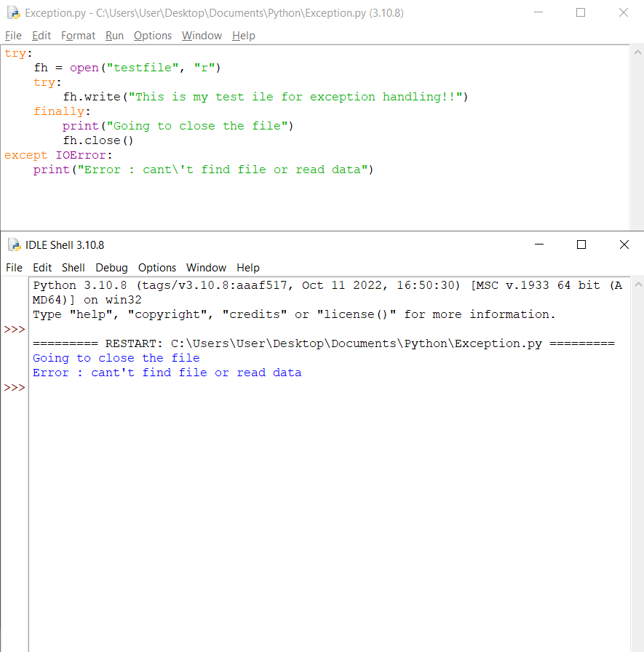This screenshot has height=652, width=644.
Task: Click the 'except IOError:' line in the code
Action: pos(58,154)
